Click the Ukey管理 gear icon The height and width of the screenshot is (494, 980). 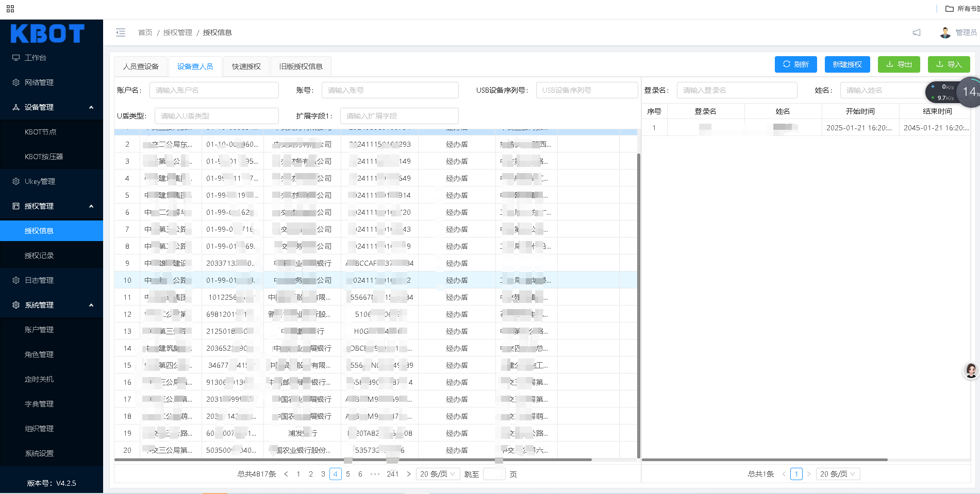click(x=16, y=181)
